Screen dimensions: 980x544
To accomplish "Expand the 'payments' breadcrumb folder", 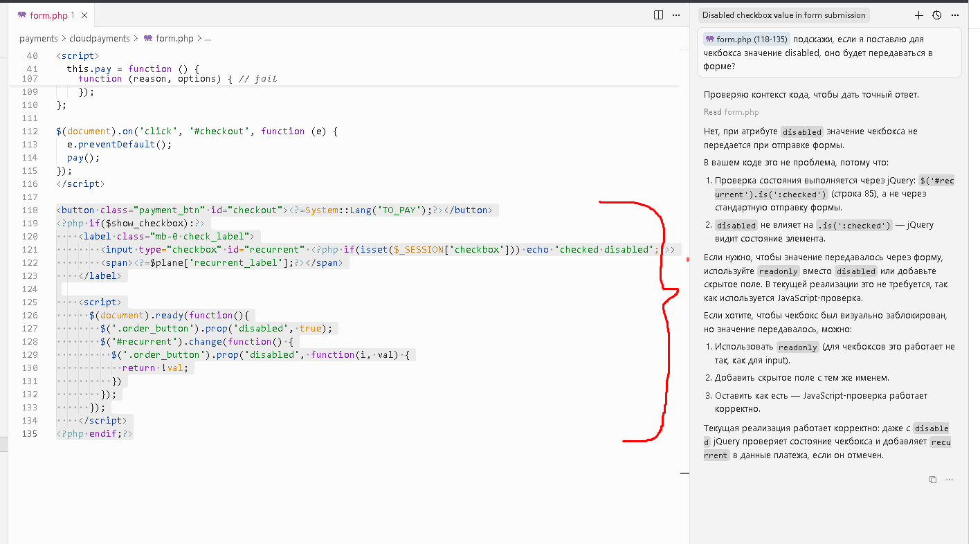I will 39,39.
